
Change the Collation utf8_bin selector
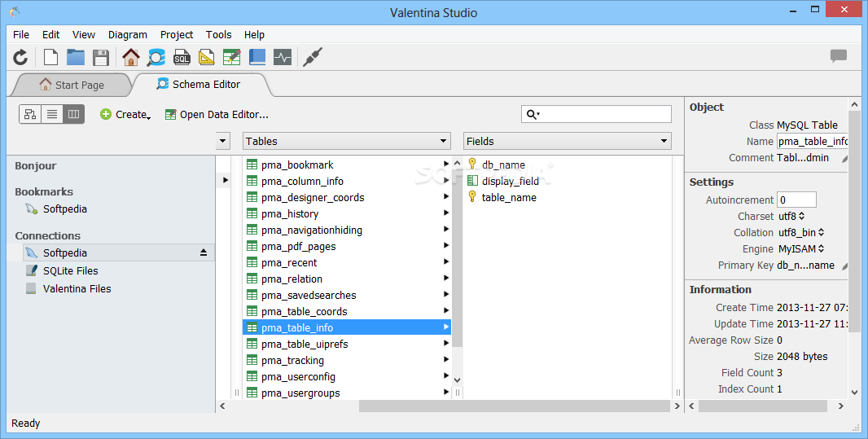point(801,232)
